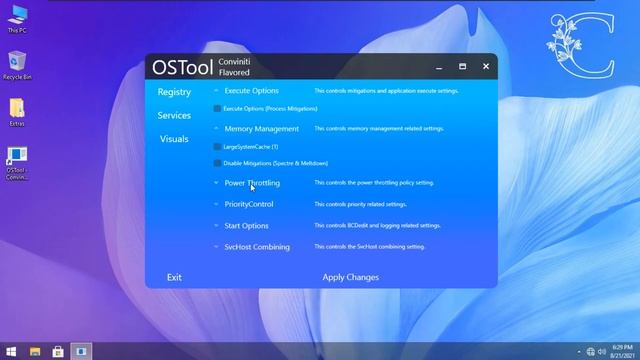Open the Recycle Bin desktop icon
640x360 pixels.
17,65
